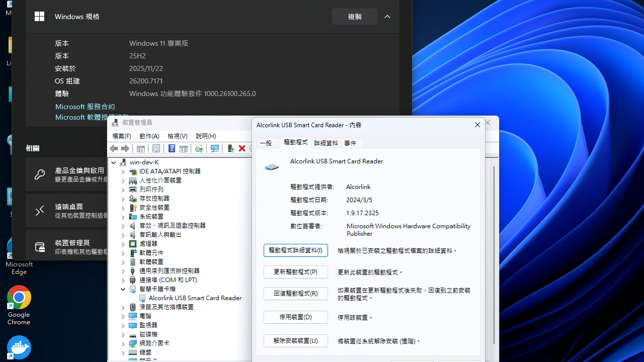Click the red X uninstall device toolbar icon
The image size is (644, 362).
242,148
